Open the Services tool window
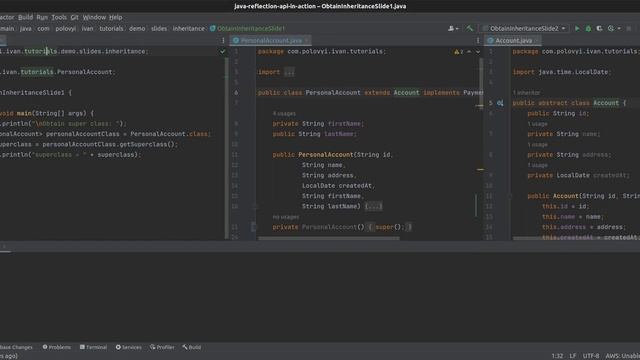The image size is (640, 360). click(129, 347)
